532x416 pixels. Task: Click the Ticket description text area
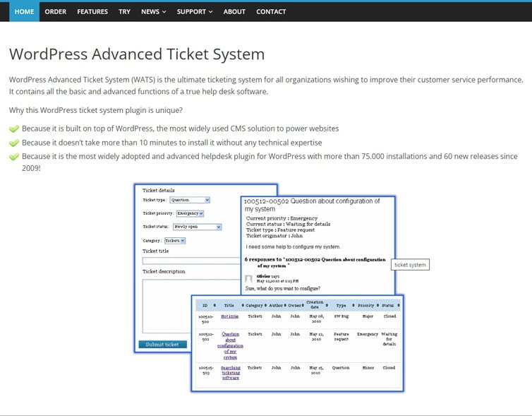point(191,306)
